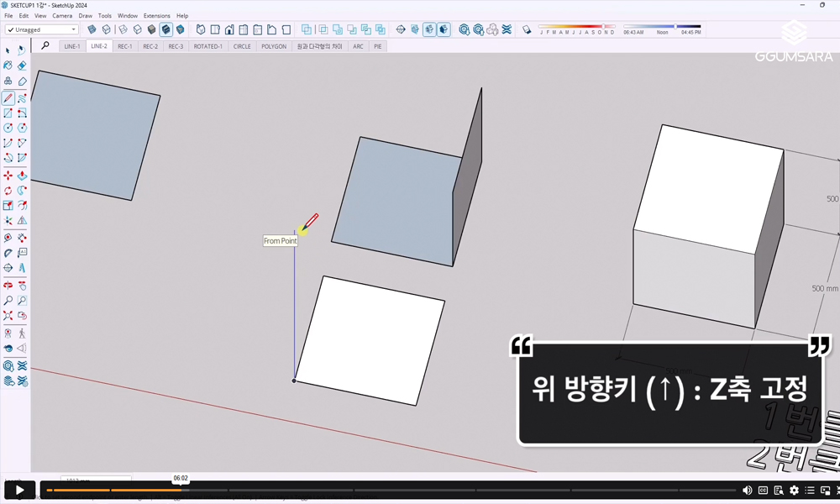The height and width of the screenshot is (504, 840).
Task: Switch to Iso standard view
Action: point(201,29)
